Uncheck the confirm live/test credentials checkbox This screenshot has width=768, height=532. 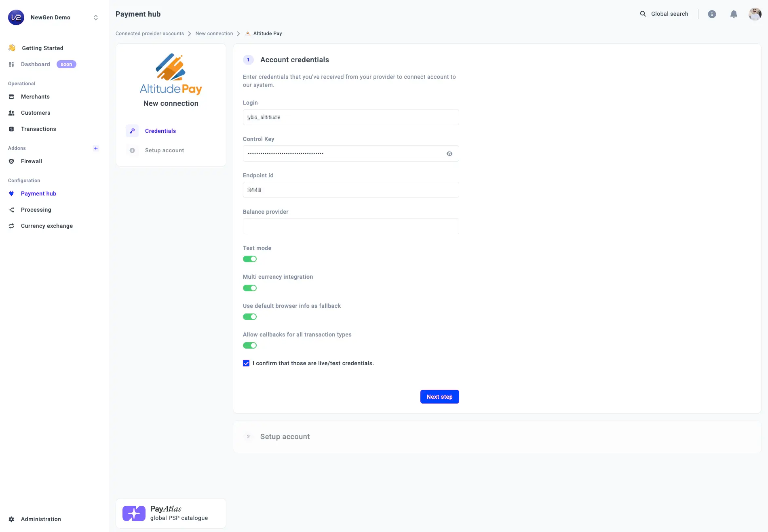click(x=246, y=363)
